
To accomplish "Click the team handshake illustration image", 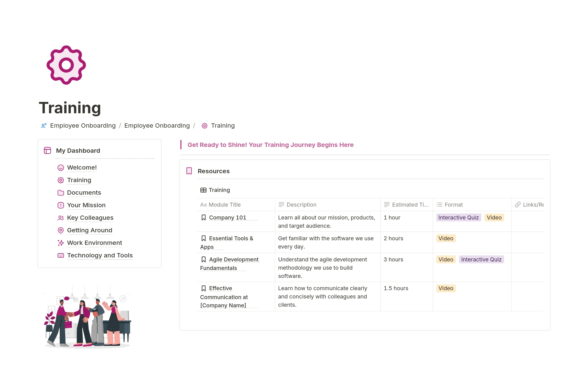I will coord(88,317).
